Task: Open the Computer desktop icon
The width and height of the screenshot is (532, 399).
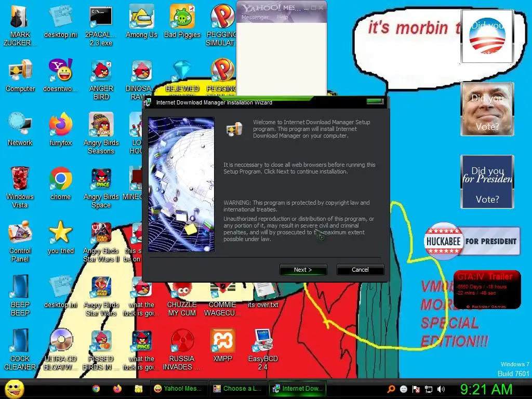Action: click(x=20, y=75)
